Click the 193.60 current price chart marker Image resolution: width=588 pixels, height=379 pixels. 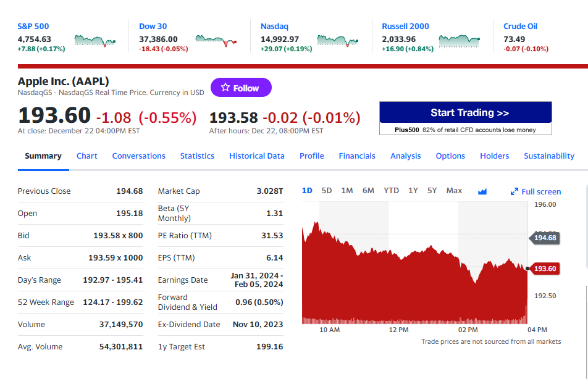point(545,269)
